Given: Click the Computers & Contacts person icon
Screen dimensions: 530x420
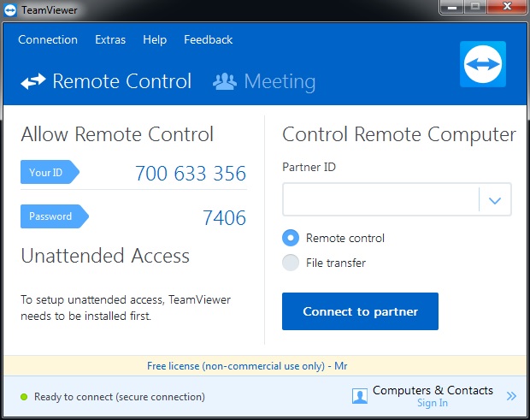Looking at the screenshot, I should pos(360,396).
